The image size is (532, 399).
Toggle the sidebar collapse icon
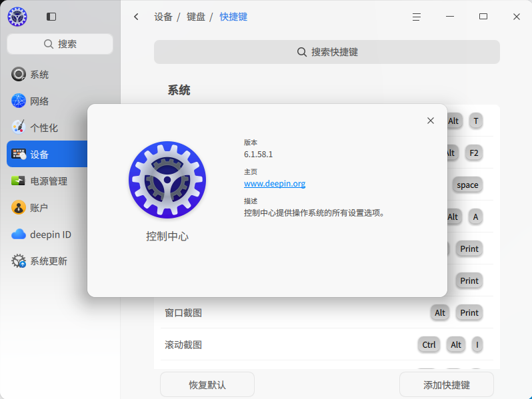pos(51,17)
